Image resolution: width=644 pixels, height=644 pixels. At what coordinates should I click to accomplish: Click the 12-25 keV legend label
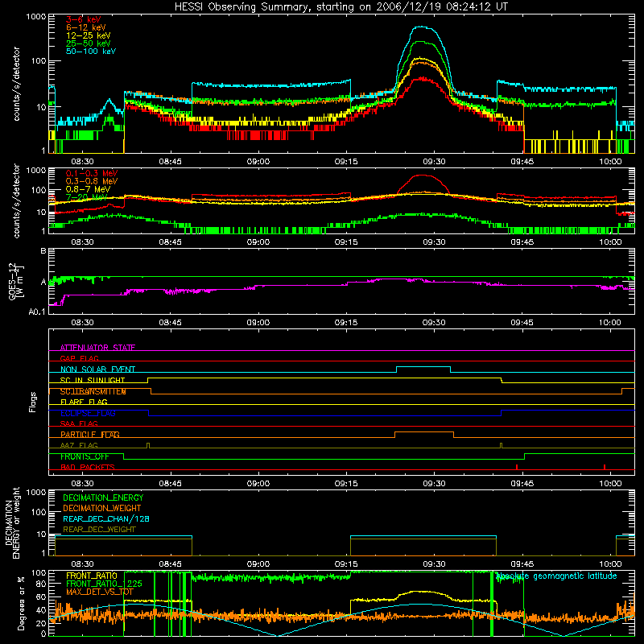[89, 35]
